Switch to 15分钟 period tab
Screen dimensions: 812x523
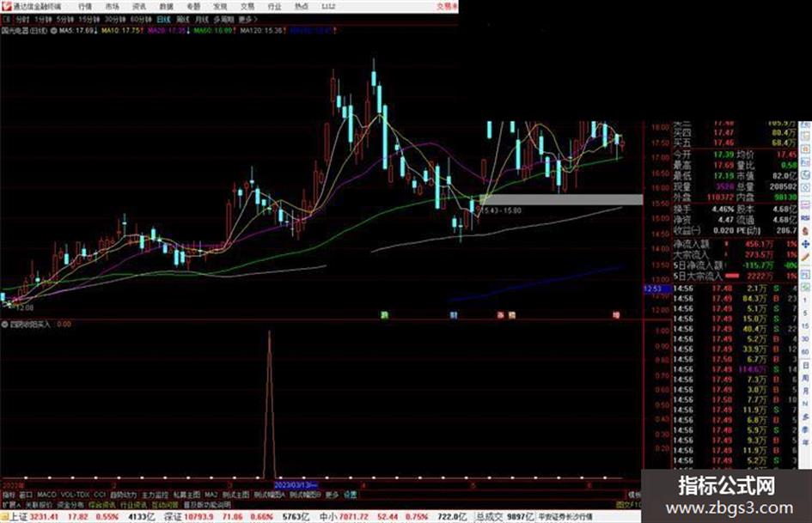(x=89, y=20)
